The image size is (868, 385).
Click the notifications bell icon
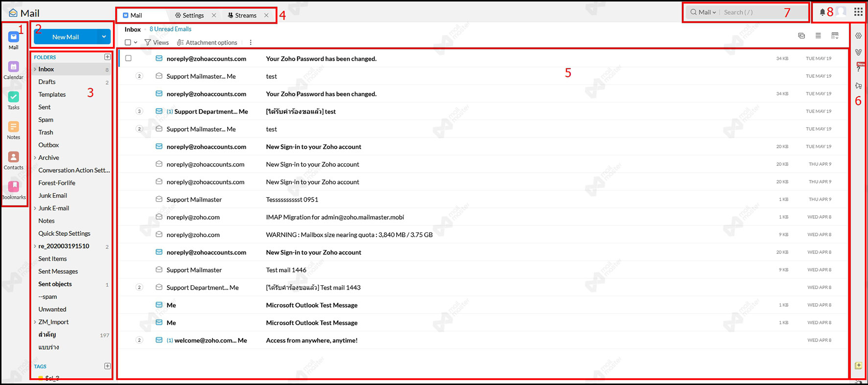(x=822, y=12)
